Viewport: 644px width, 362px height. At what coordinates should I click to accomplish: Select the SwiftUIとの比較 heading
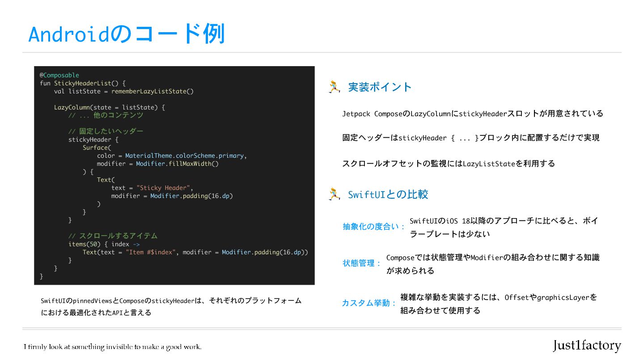click(x=388, y=194)
